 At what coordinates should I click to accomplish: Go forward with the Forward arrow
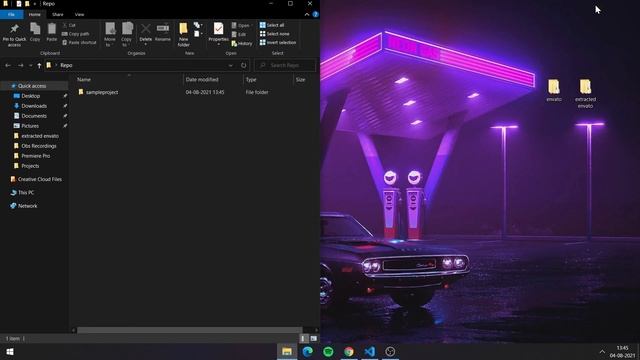(20, 65)
